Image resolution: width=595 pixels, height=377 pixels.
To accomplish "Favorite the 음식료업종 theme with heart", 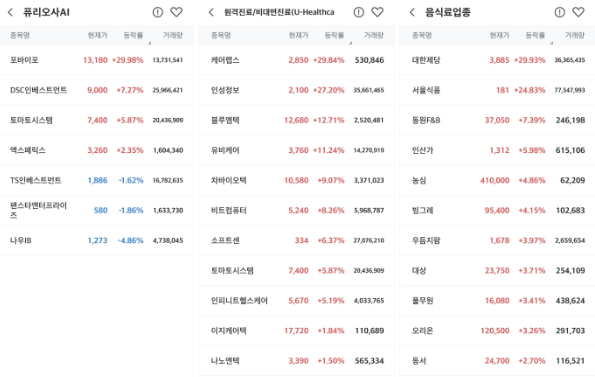I will pyautogui.click(x=578, y=12).
